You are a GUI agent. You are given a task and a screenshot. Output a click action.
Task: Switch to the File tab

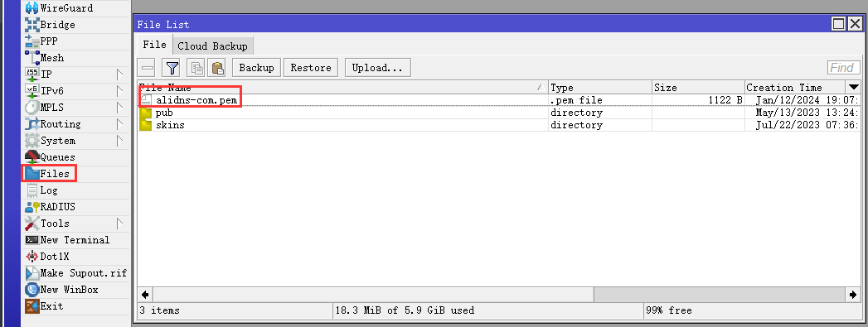click(x=154, y=45)
